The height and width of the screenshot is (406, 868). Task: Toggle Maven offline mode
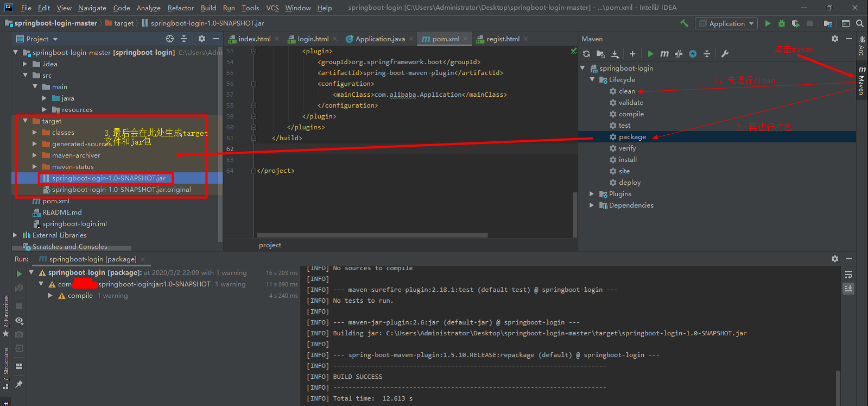point(679,54)
